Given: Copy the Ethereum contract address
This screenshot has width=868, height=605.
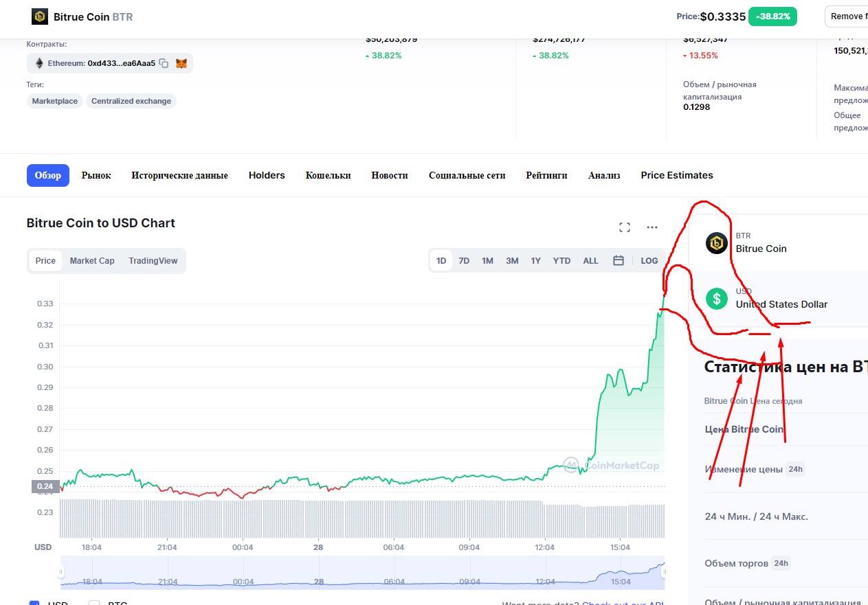Looking at the screenshot, I should 164,63.
